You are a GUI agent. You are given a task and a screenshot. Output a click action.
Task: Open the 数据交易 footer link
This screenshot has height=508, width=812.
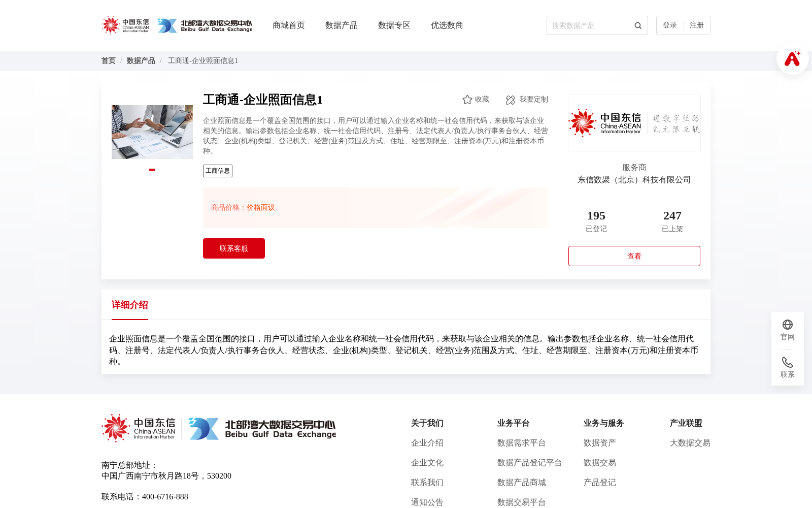click(x=600, y=463)
